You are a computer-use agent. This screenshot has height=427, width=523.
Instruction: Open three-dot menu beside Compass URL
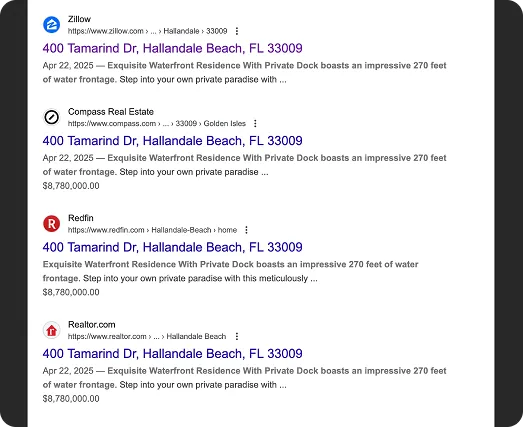point(255,123)
